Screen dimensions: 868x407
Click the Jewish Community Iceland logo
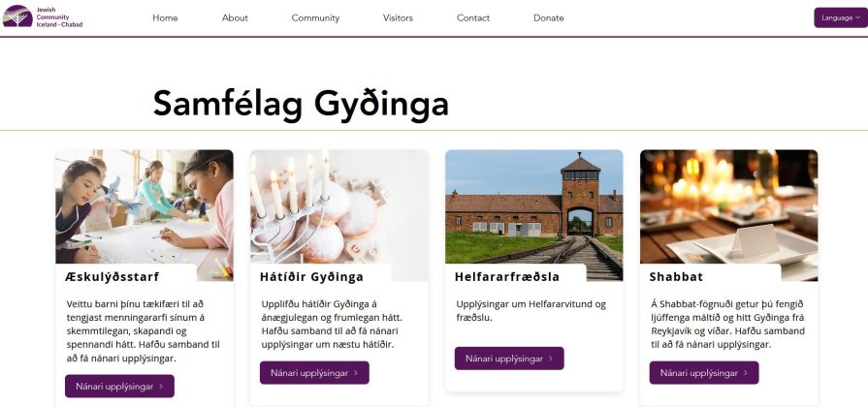coord(43,17)
